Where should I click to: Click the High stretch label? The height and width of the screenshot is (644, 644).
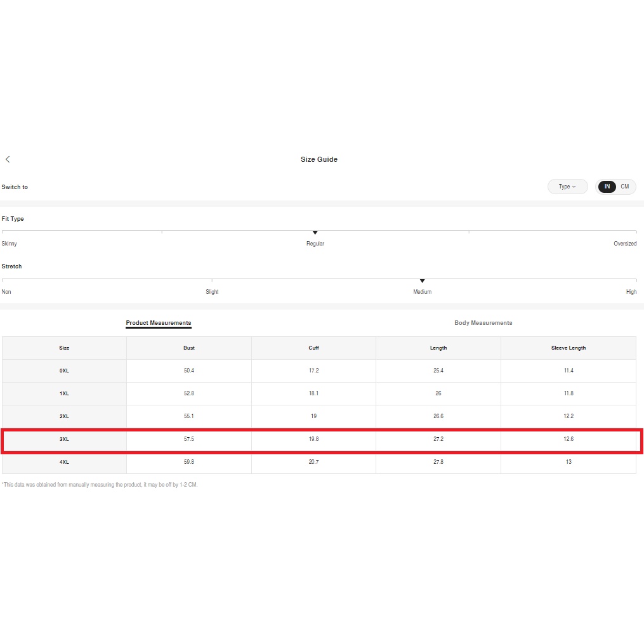(631, 292)
